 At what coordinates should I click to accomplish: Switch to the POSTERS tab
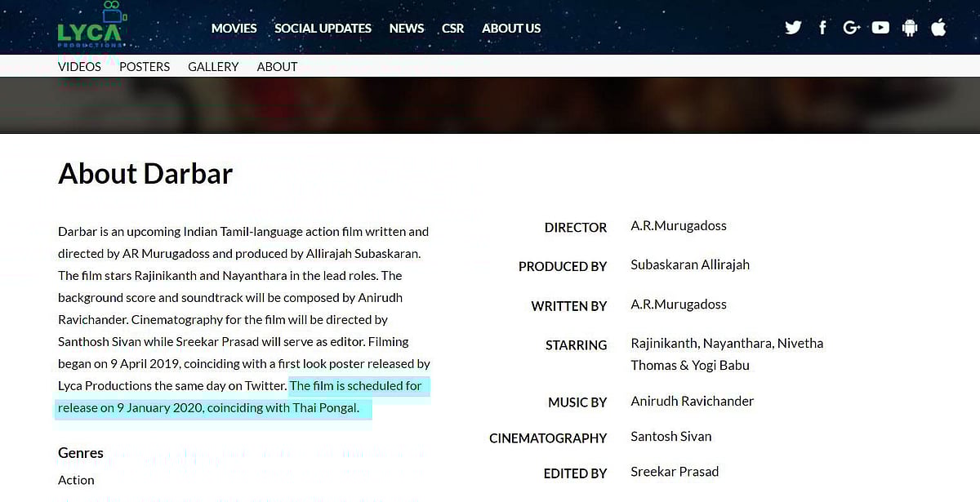coord(145,67)
